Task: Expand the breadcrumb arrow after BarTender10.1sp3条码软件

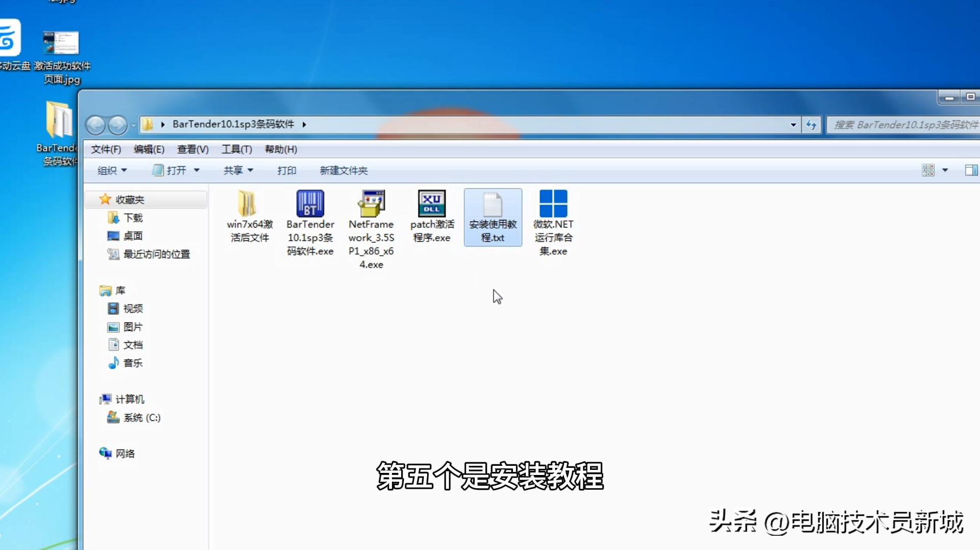Action: pyautogui.click(x=304, y=124)
